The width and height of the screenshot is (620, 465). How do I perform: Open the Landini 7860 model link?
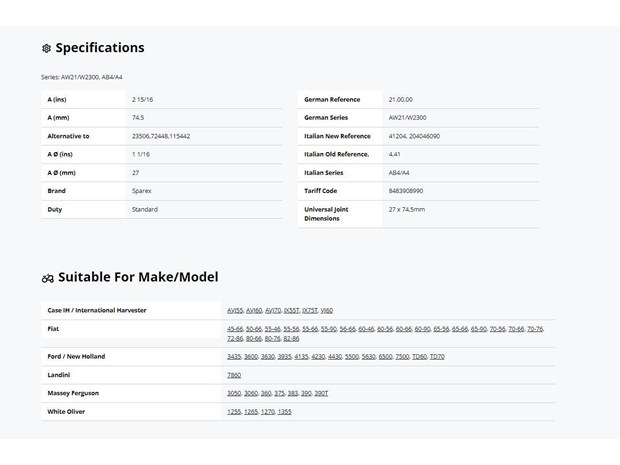(234, 375)
